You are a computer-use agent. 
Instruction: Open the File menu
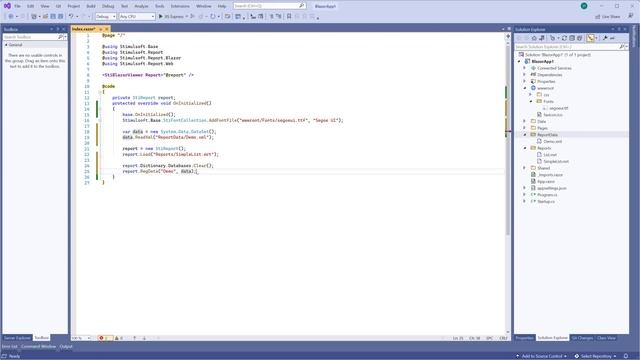click(17, 6)
